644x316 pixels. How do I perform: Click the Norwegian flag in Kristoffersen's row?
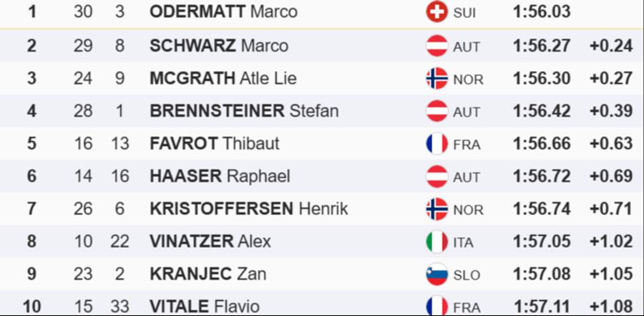click(x=436, y=209)
